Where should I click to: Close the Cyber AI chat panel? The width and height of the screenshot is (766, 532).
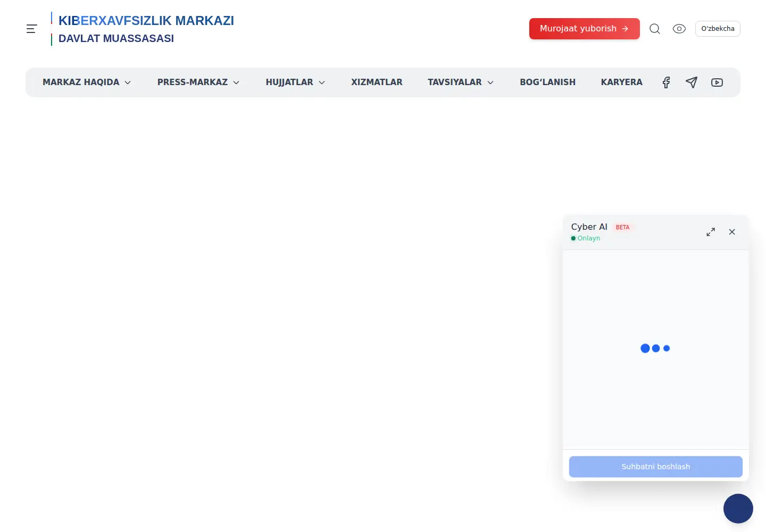[732, 232]
